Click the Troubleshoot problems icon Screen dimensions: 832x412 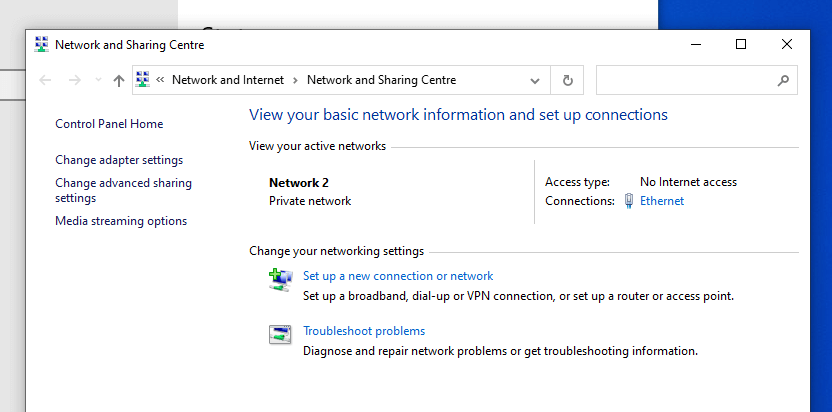click(x=280, y=335)
